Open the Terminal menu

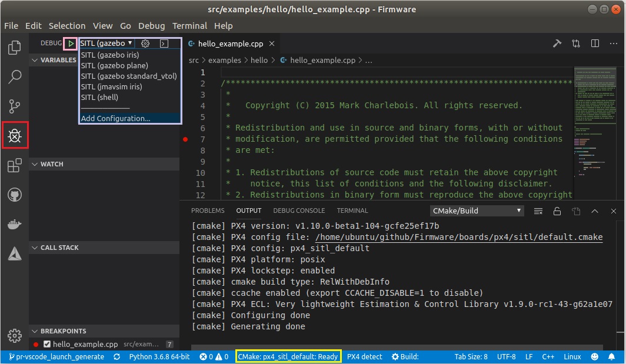pos(189,25)
